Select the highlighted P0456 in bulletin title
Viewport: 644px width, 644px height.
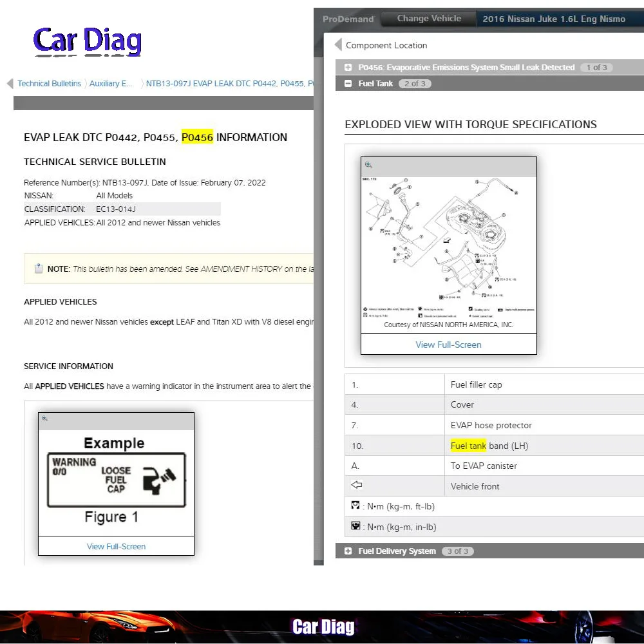(197, 137)
